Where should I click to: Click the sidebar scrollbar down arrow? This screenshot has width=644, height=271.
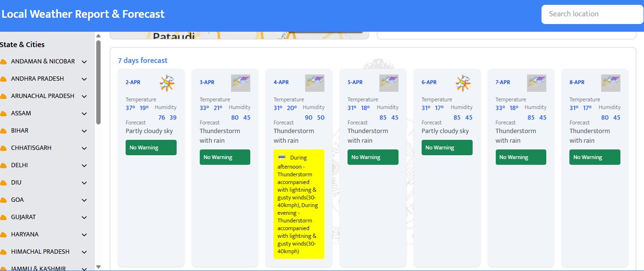[99, 267]
